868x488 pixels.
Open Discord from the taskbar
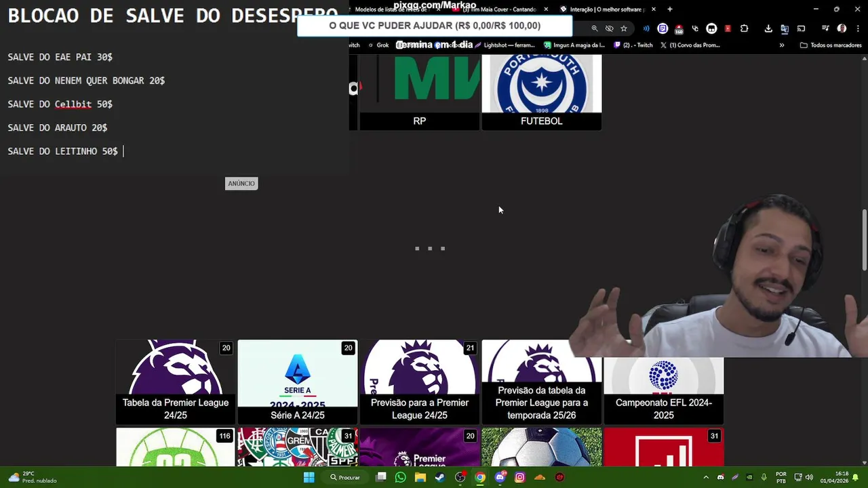click(500, 477)
